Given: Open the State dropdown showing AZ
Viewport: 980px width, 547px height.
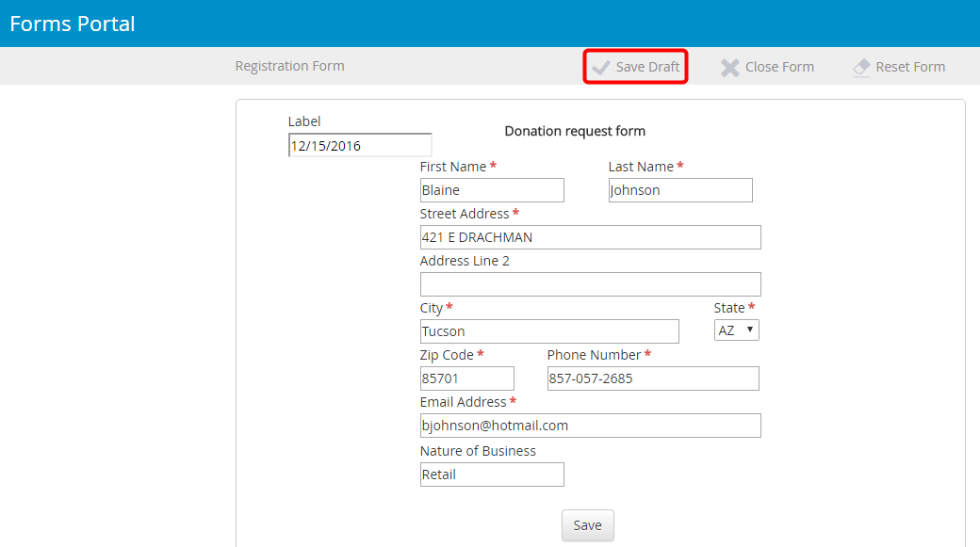Looking at the screenshot, I should coord(736,330).
